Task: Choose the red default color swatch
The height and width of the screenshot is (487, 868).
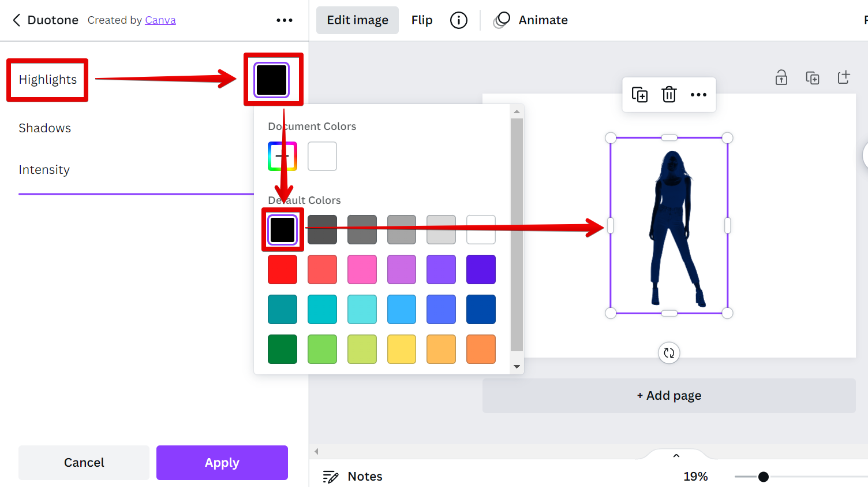Action: click(282, 270)
